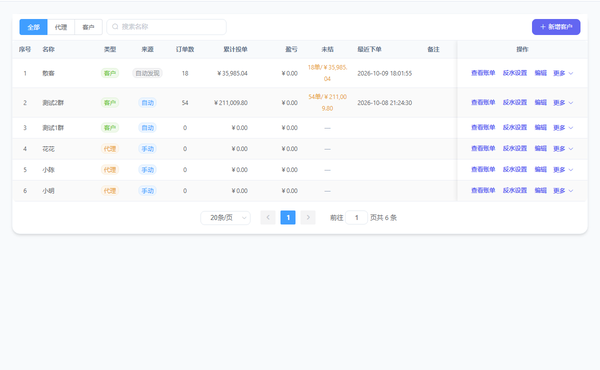
Task: Open 查看账单 for 散客
Action: point(483,73)
